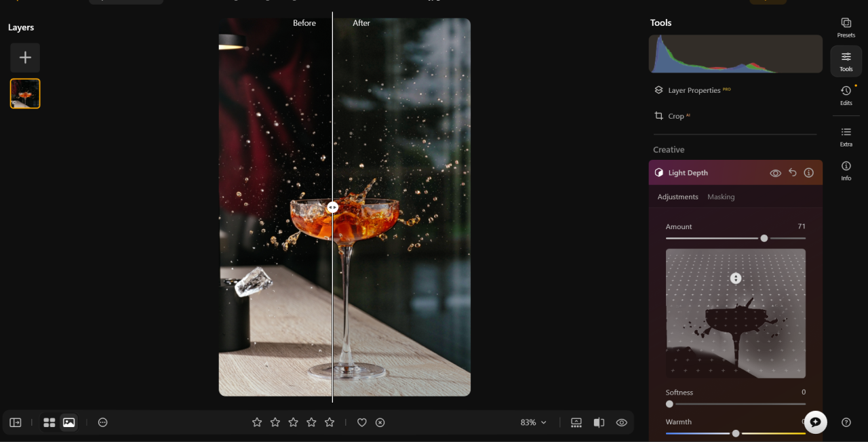Switch to the Masking tab
The image size is (868, 442).
pyautogui.click(x=721, y=197)
